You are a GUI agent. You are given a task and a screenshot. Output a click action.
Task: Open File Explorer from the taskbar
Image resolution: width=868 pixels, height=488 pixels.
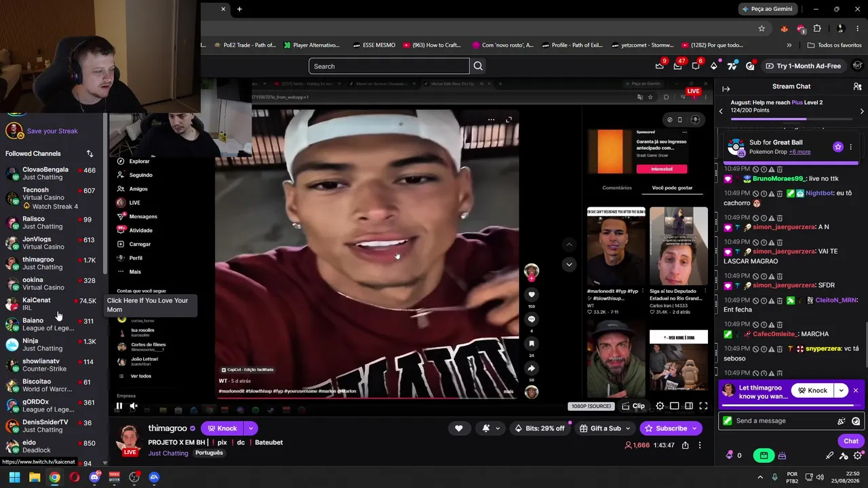[35, 477]
